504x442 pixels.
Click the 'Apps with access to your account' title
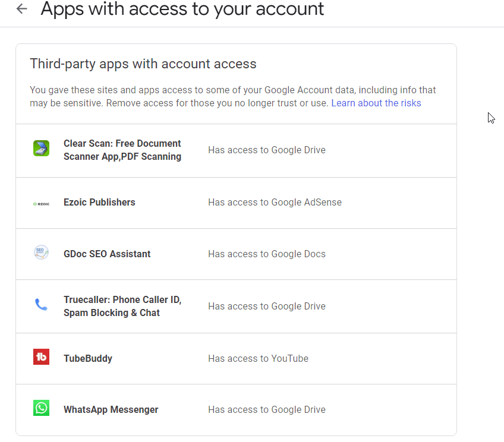[182, 9]
